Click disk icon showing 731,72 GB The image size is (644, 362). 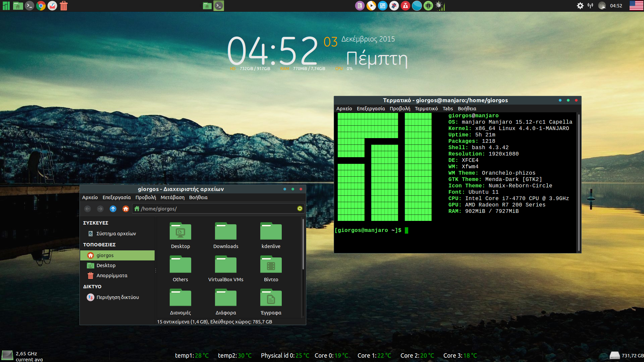click(614, 356)
